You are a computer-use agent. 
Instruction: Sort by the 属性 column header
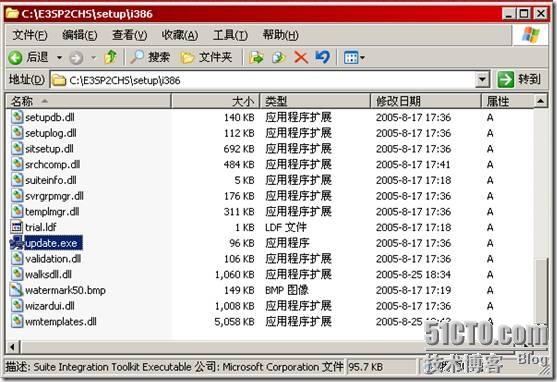(x=508, y=101)
